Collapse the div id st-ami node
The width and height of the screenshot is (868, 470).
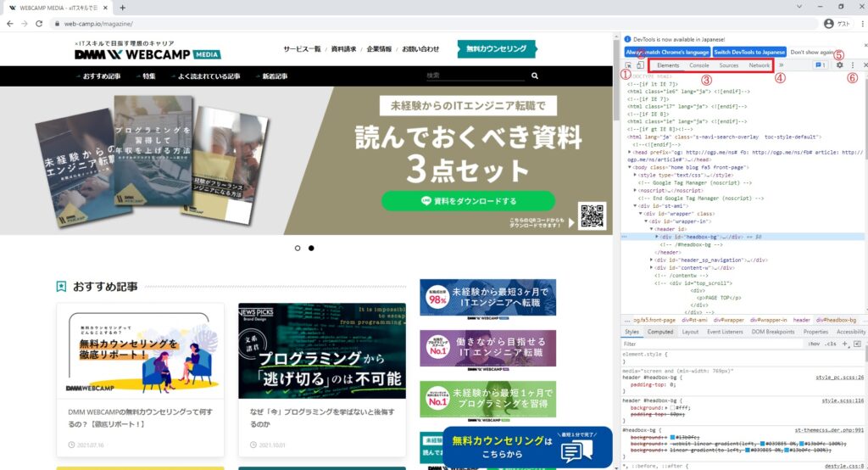point(635,205)
